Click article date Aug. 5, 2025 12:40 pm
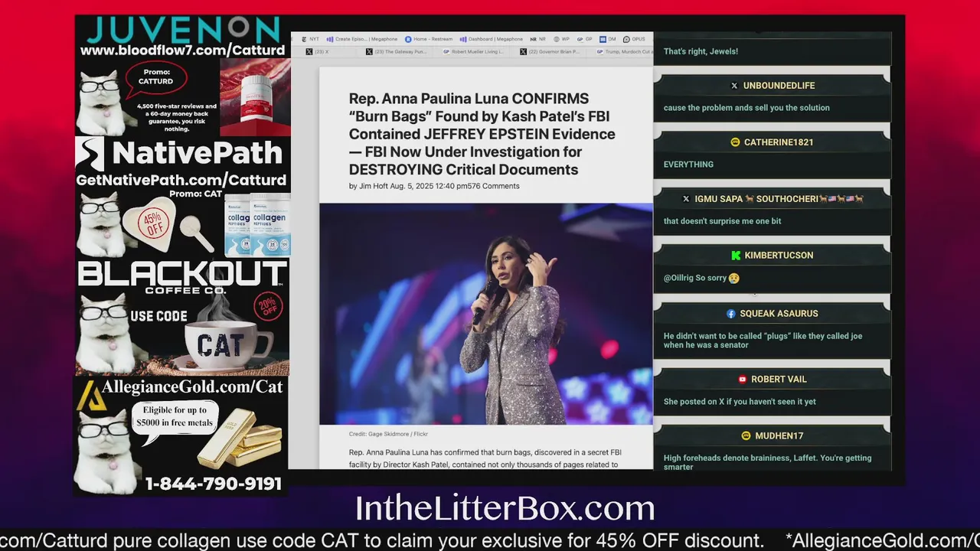This screenshot has height=551, width=980. click(x=429, y=186)
